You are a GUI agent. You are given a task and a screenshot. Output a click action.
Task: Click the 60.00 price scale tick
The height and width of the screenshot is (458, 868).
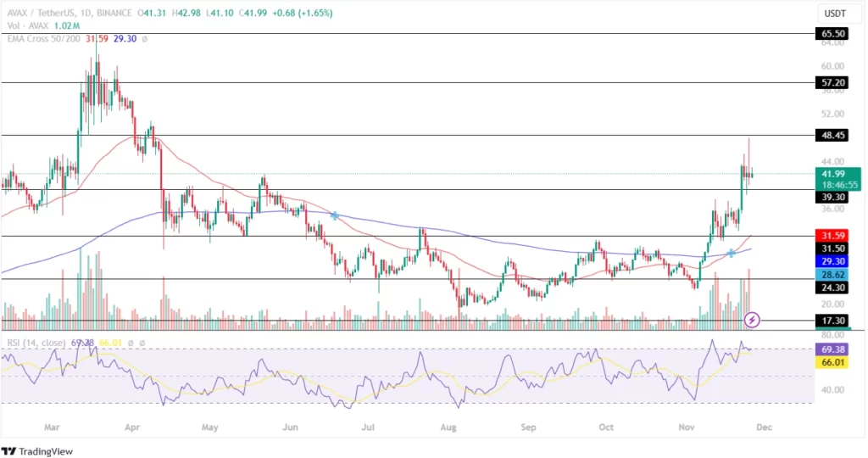tap(832, 66)
